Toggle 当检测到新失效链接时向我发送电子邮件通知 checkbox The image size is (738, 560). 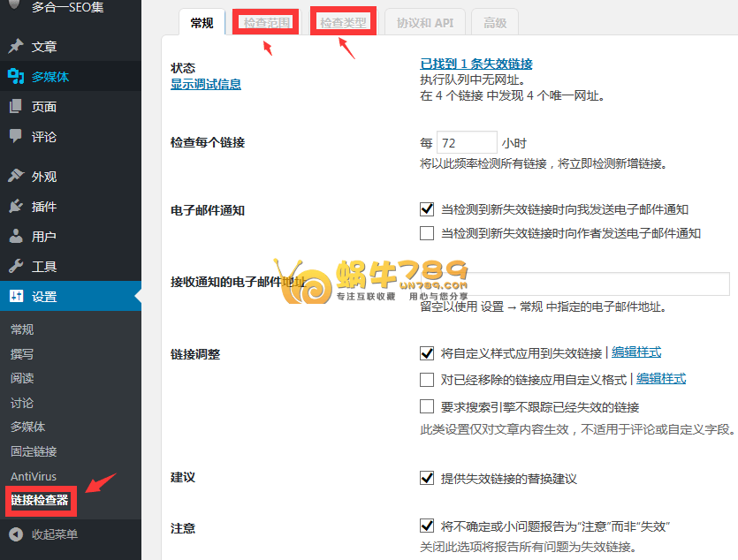pyautogui.click(x=428, y=209)
